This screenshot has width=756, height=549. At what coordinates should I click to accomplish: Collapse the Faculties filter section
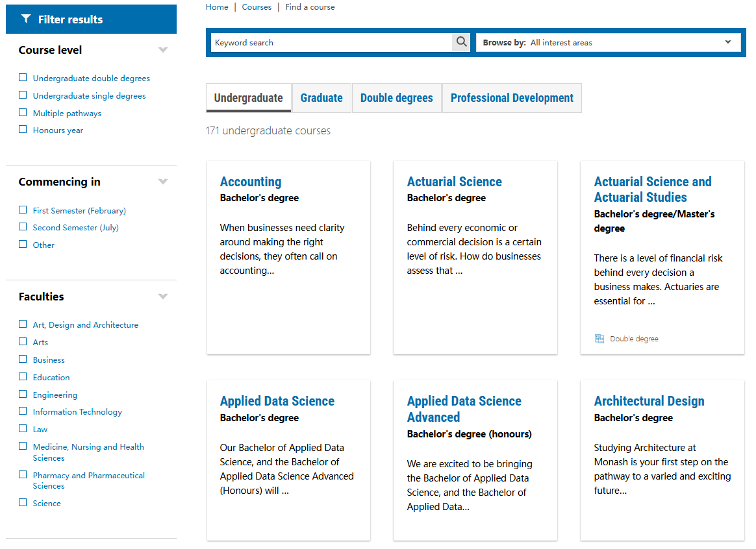pos(163,297)
